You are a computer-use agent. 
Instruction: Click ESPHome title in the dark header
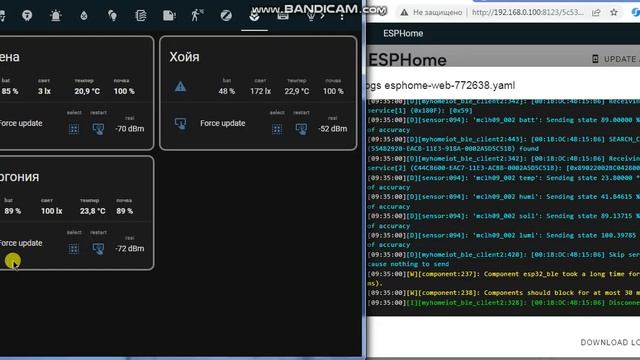pos(403,33)
